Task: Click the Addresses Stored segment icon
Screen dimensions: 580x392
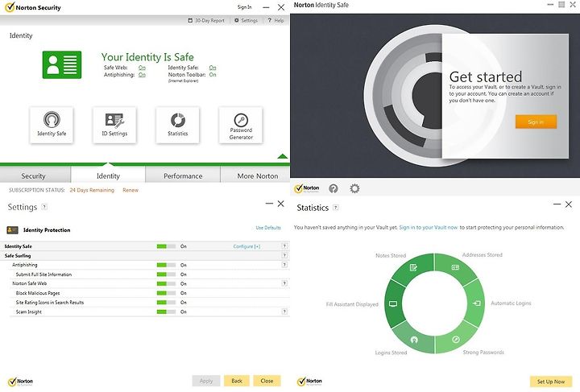Action: pos(455,267)
